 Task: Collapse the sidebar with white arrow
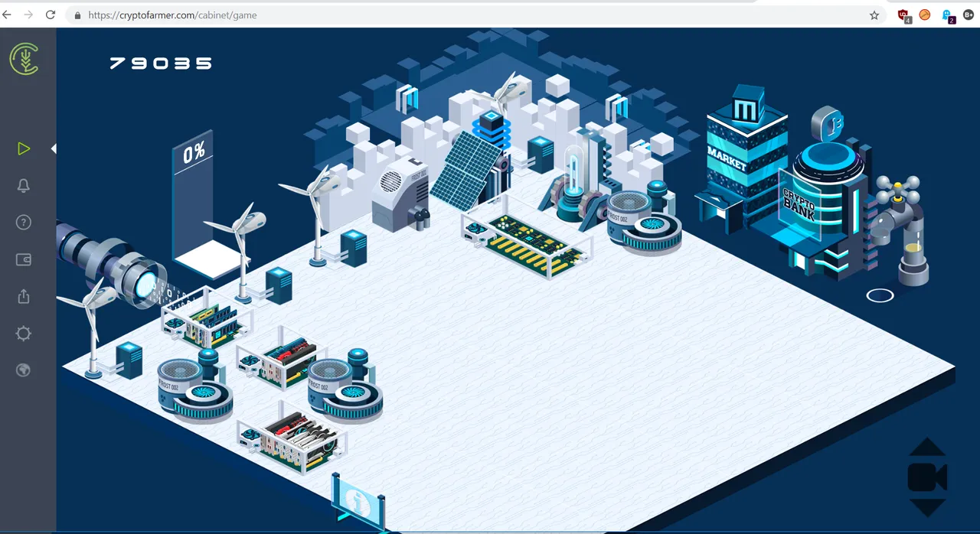coord(54,148)
